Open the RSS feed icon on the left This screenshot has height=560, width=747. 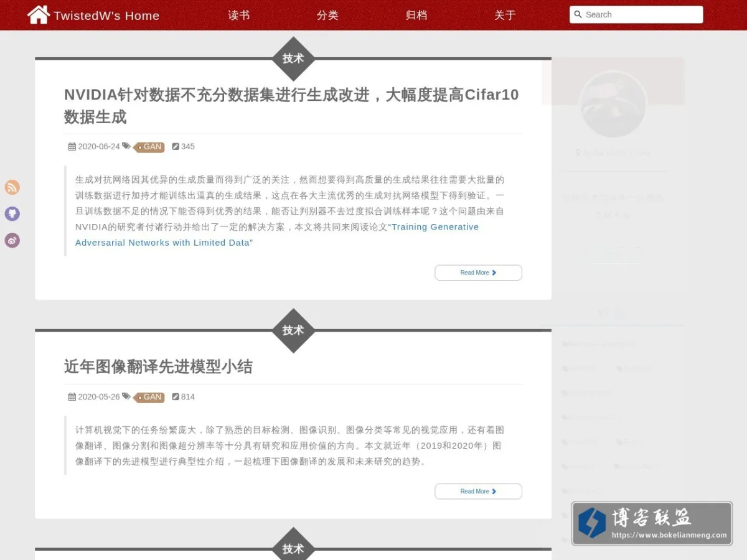tap(12, 187)
